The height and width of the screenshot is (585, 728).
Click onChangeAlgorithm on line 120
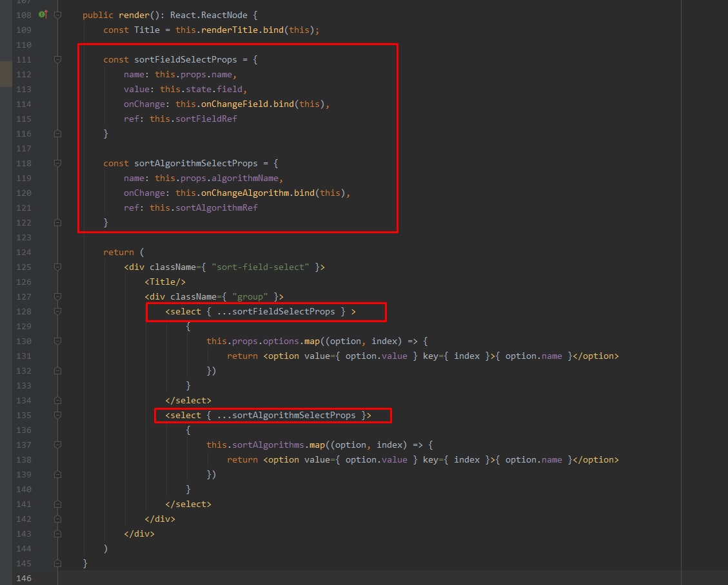point(244,193)
